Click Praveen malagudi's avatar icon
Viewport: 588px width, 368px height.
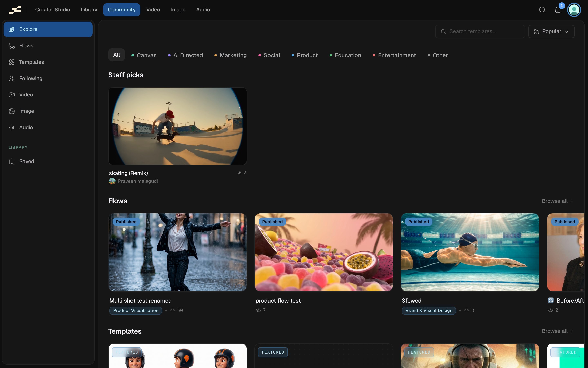[x=112, y=181]
